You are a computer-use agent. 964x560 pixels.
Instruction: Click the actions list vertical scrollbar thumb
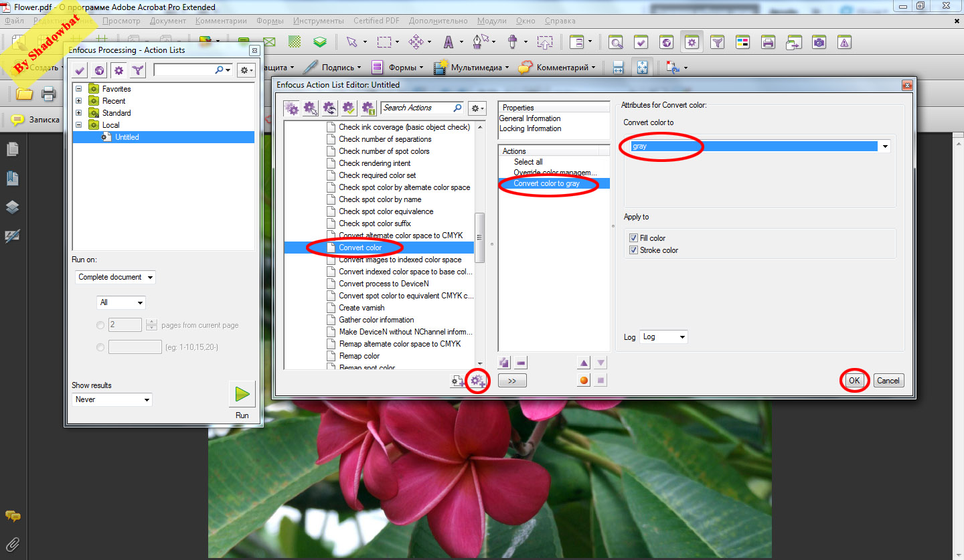point(479,237)
